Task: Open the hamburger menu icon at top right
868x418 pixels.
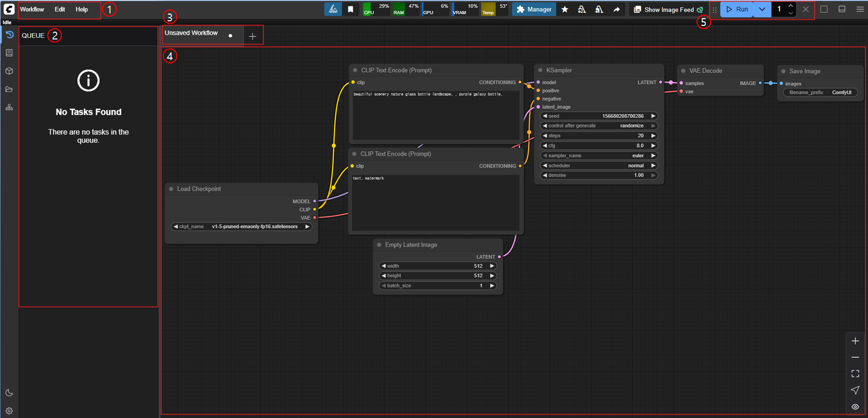Action: point(860,9)
